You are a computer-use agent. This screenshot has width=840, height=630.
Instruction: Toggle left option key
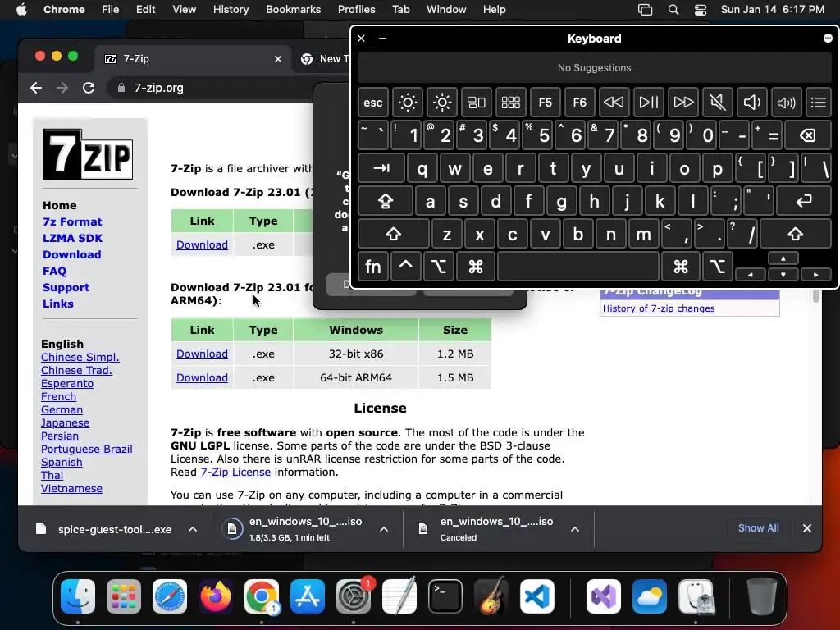coord(439,267)
